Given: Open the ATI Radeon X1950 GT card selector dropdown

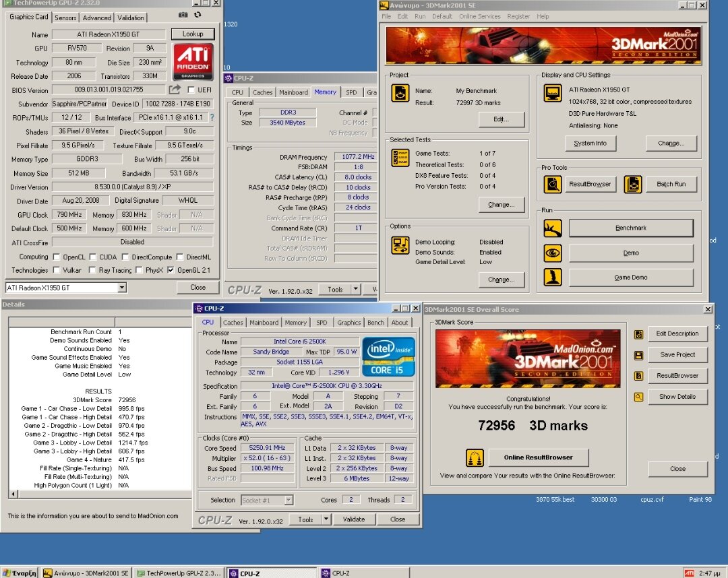Looking at the screenshot, I should click(121, 288).
